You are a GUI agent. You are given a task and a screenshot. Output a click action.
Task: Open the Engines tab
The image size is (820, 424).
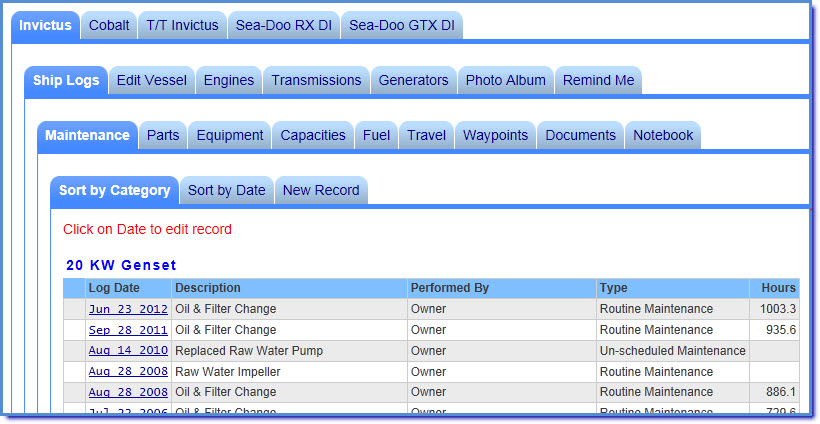pyautogui.click(x=229, y=80)
